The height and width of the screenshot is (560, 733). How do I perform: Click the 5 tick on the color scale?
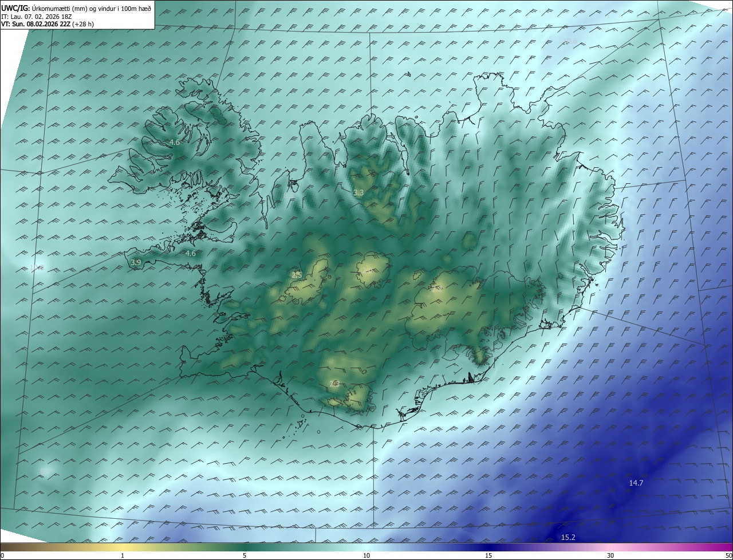click(x=245, y=555)
